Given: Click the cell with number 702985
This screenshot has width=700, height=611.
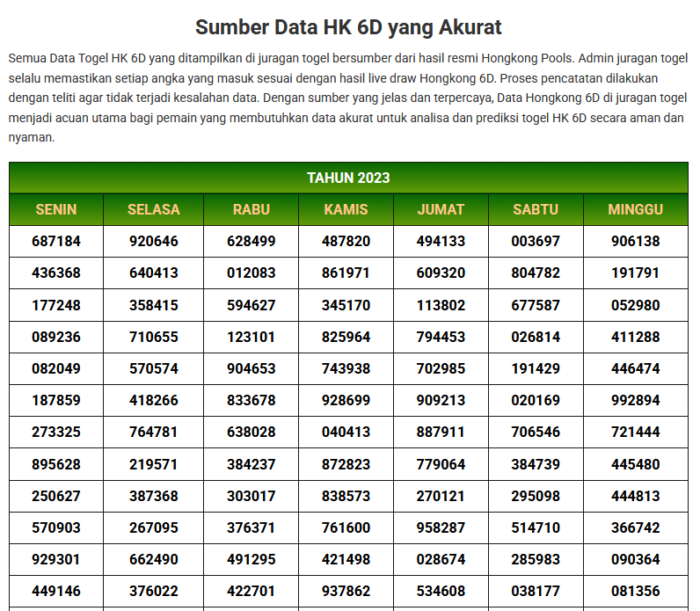Looking at the screenshot, I should [x=441, y=368].
